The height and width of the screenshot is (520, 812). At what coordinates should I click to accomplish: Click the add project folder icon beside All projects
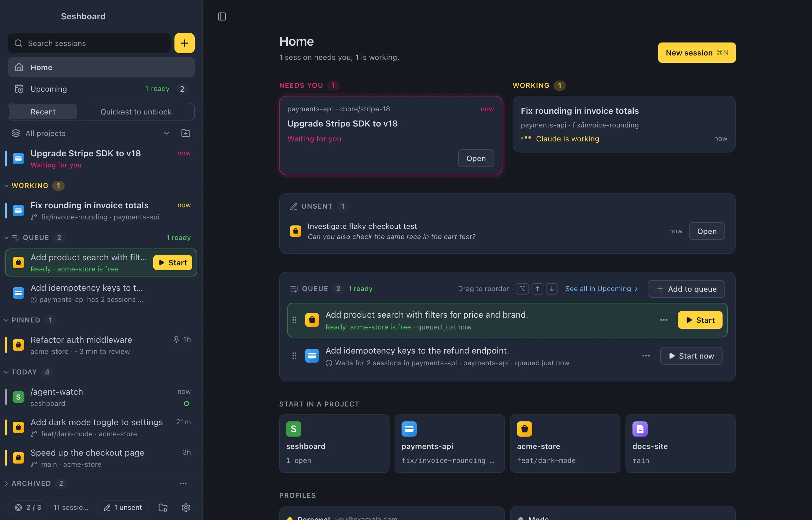point(186,133)
